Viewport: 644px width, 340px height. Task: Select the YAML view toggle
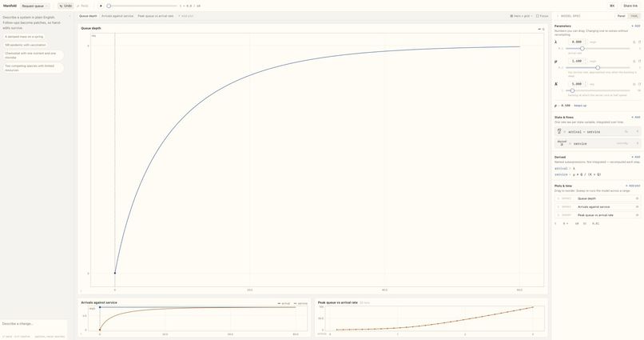tap(634, 16)
